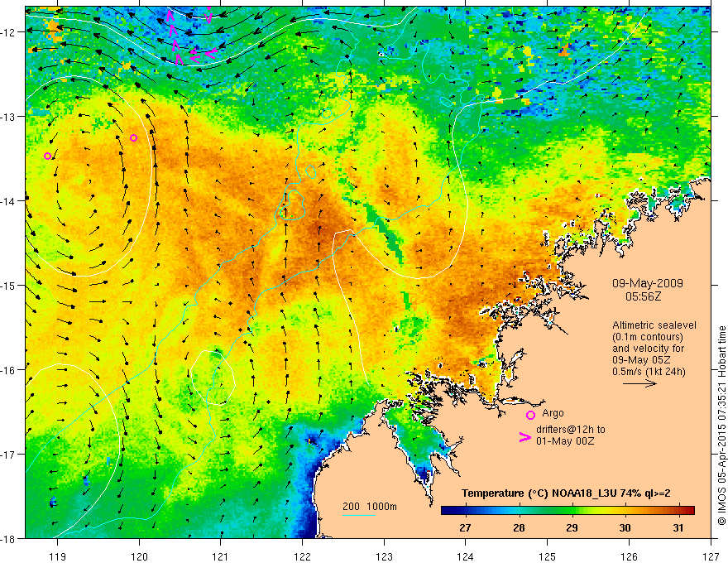This screenshot has width=728, height=563.
Task: Click the longitude axis label '123'
Action: 384,556
